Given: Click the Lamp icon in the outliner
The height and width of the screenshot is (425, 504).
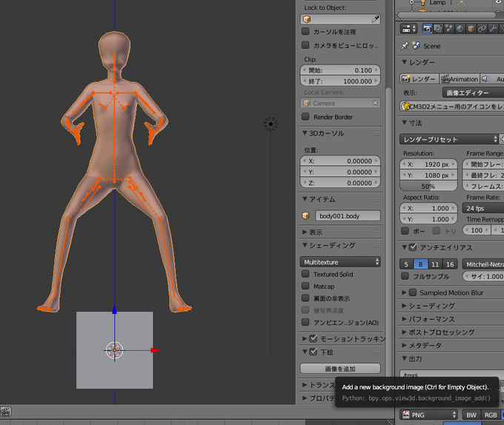Looking at the screenshot, I should 423,3.
